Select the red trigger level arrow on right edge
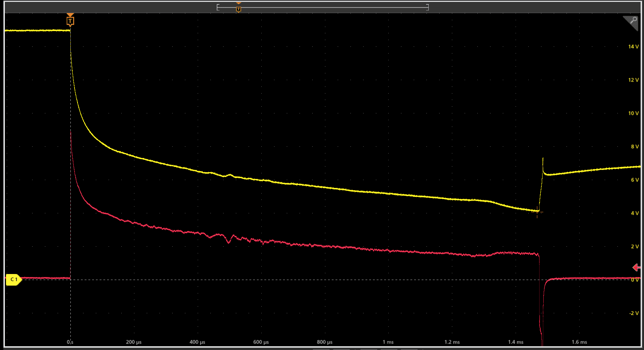 click(637, 267)
